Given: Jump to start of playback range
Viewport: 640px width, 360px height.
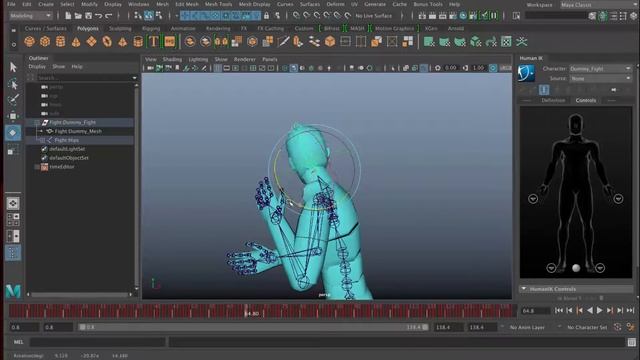Looking at the screenshot, I should [559, 311].
